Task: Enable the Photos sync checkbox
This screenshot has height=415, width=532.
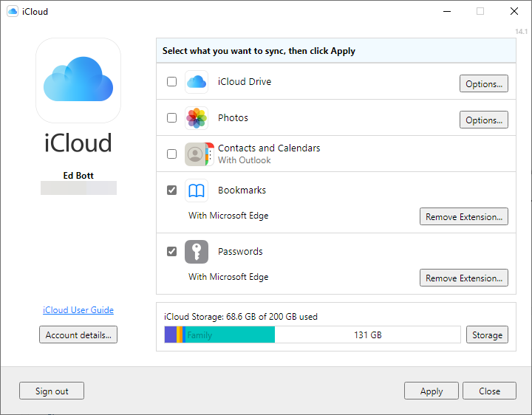Action: point(171,118)
